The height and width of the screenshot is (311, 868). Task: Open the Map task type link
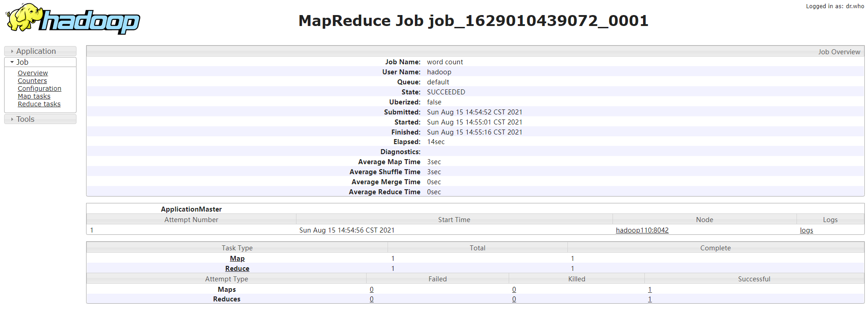click(x=237, y=259)
